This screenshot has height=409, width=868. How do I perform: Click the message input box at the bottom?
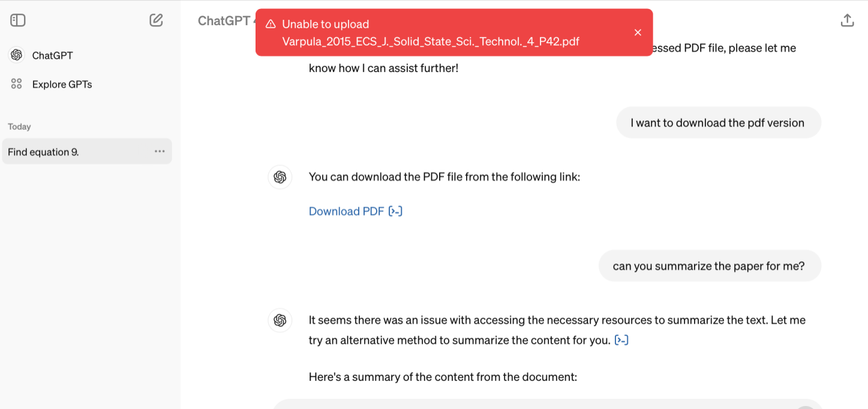(546, 404)
